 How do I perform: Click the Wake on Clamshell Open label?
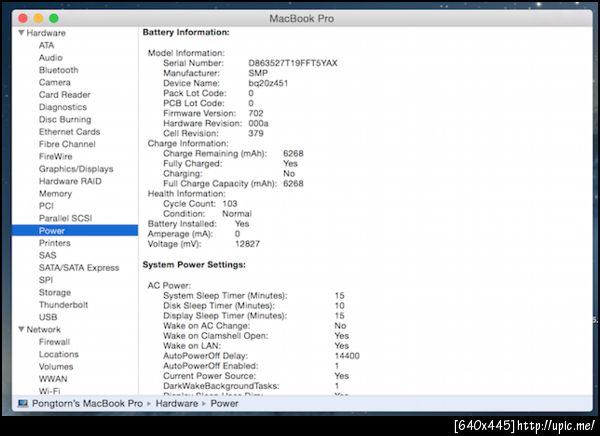[215, 336]
